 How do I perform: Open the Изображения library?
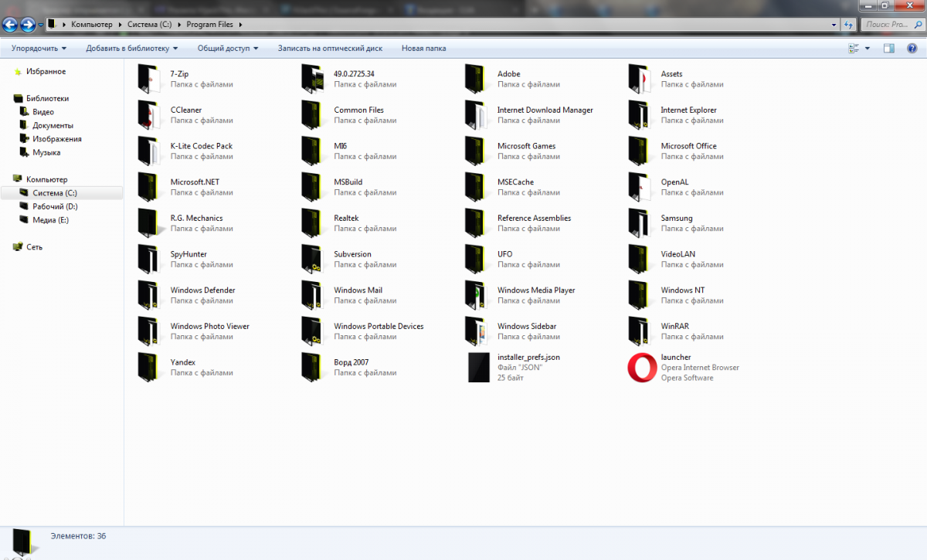tap(56, 139)
